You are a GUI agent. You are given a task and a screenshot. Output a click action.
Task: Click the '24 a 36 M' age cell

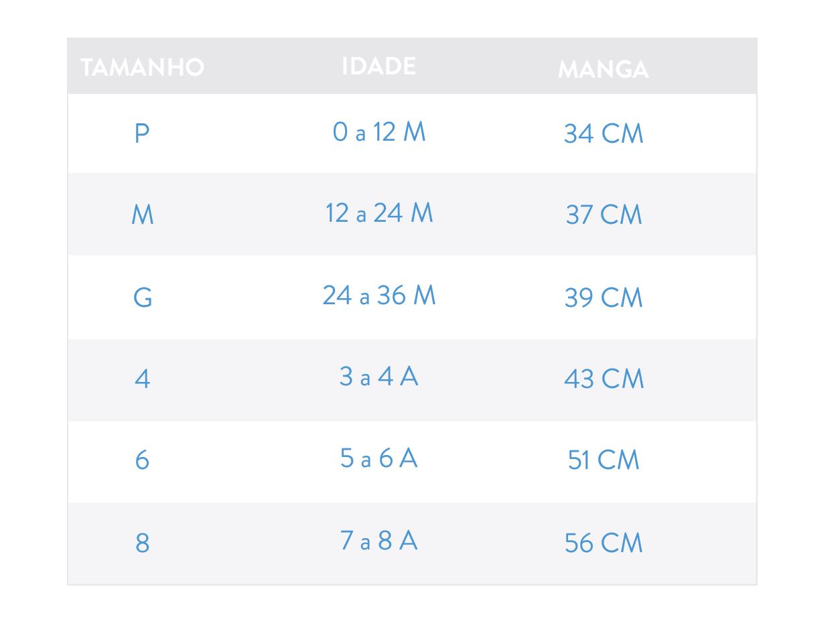[379, 296]
